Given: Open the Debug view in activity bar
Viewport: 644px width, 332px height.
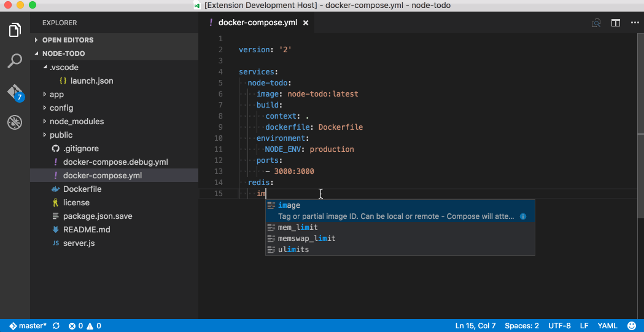Looking at the screenshot, I should tap(15, 122).
